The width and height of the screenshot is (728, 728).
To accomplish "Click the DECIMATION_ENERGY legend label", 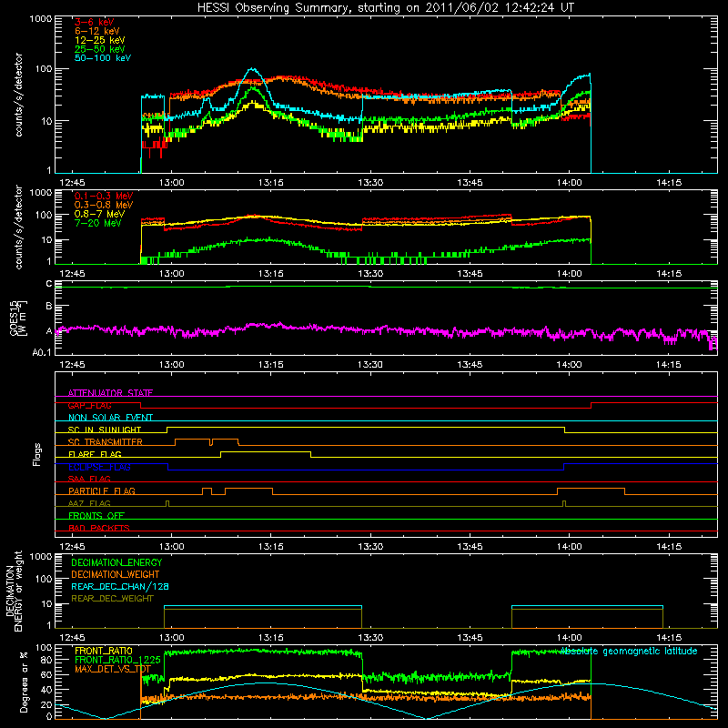I will [x=116, y=562].
